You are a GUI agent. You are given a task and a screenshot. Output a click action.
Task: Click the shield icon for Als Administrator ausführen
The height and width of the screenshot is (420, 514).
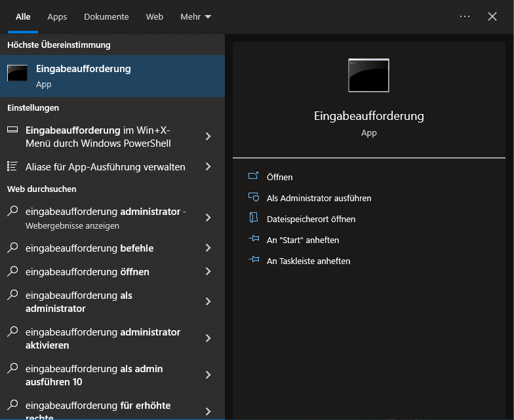click(x=254, y=198)
